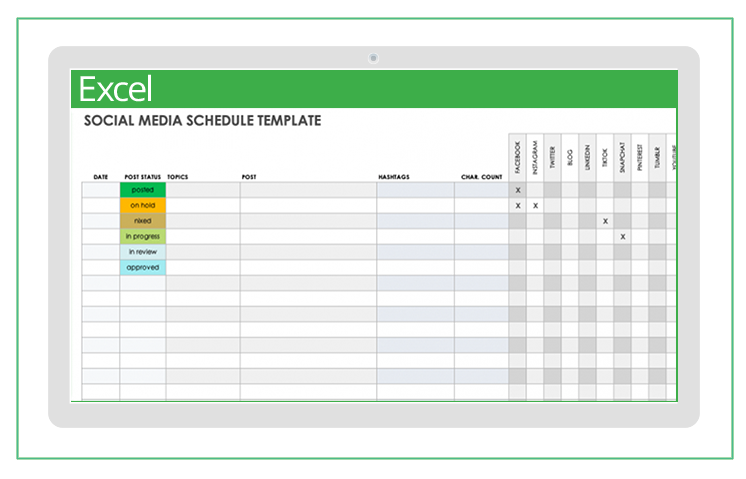The width and height of the screenshot is (746, 479).
Task: Select the green 'posted' status cell
Action: (x=142, y=189)
